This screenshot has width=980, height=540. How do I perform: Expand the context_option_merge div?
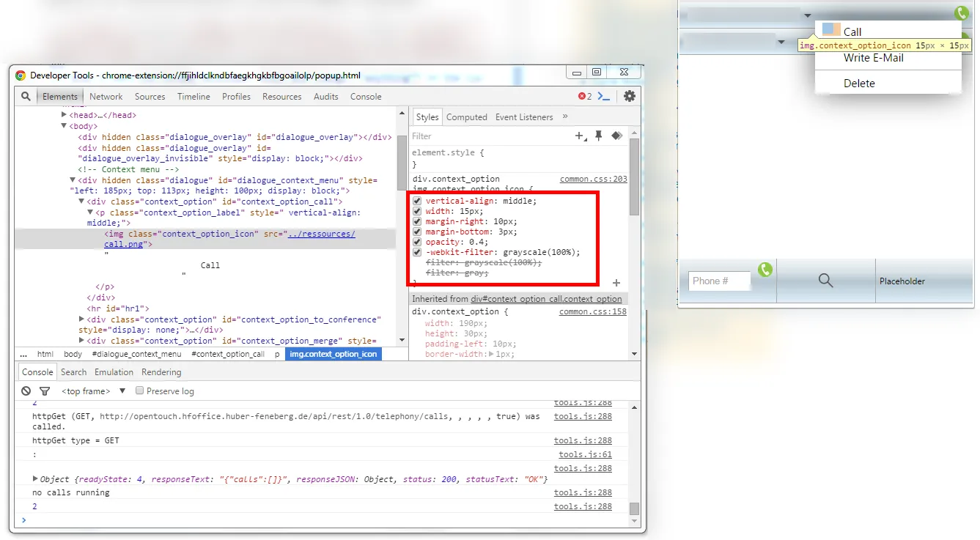point(82,341)
